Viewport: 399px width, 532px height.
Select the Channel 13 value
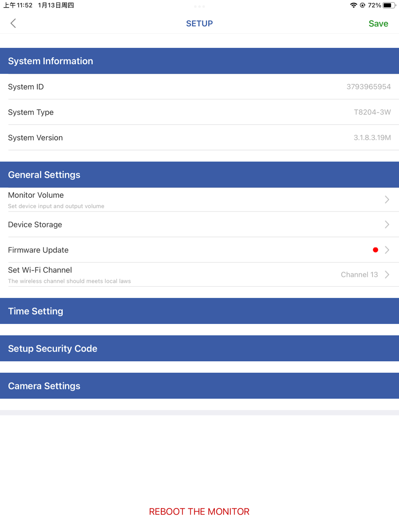[359, 274]
